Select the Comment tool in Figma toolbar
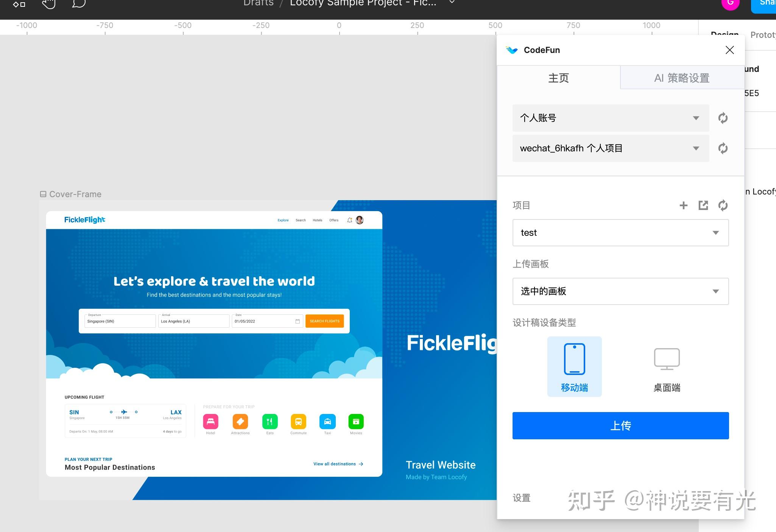The width and height of the screenshot is (776, 532). click(78, 5)
